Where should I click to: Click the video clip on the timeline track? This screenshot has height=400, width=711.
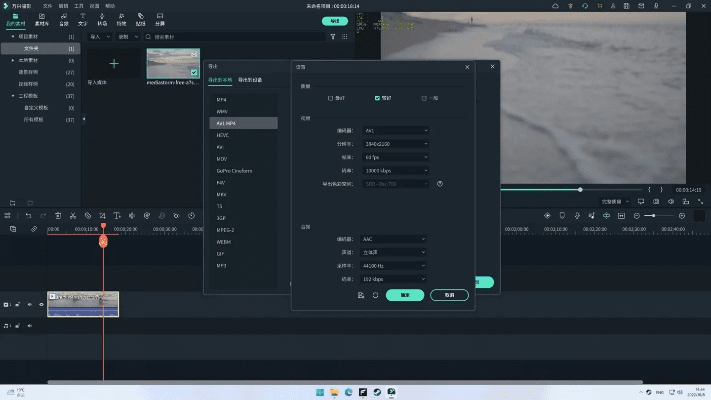(x=83, y=303)
